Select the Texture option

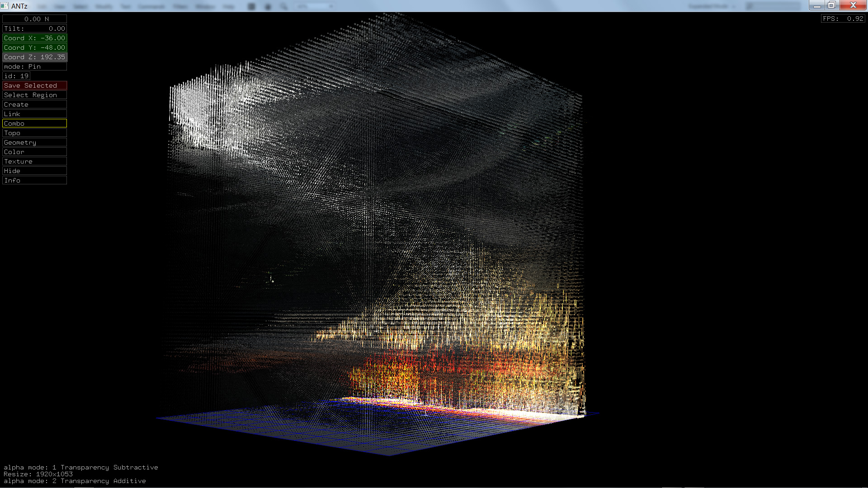(x=35, y=161)
